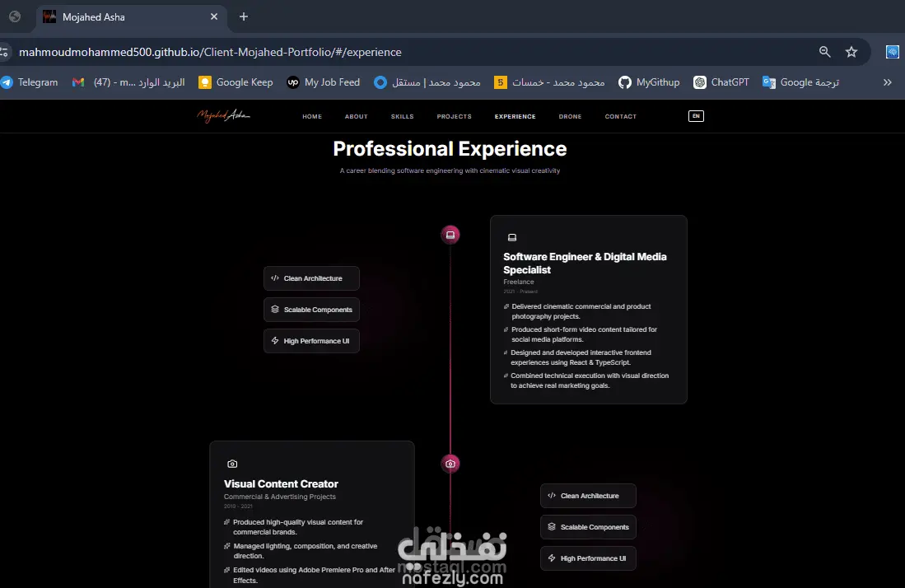Bookmark this page with the star icon
Viewport: 905px width, 588px height.
(851, 52)
